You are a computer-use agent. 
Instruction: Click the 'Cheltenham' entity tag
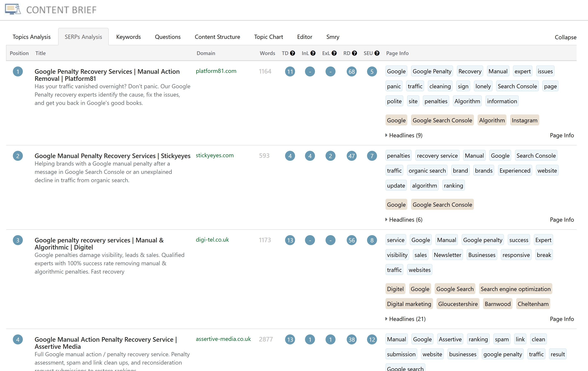[533, 304]
